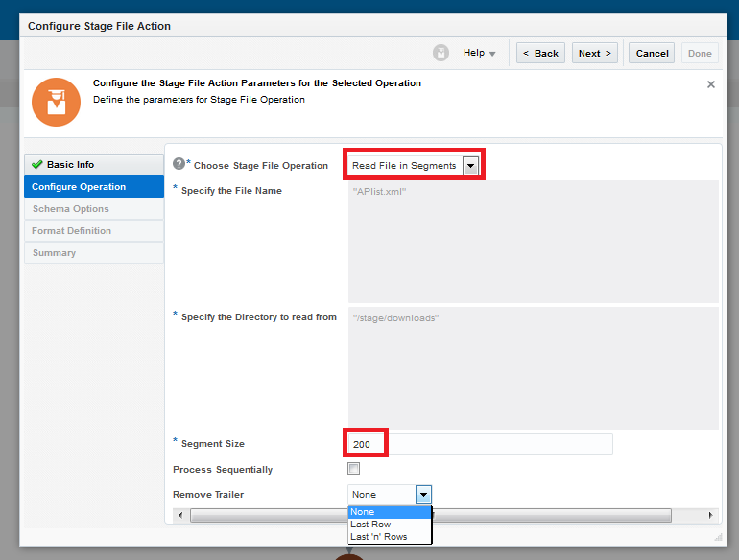
Task: Click the green checkmark next to Basic Info
Action: tap(37, 165)
